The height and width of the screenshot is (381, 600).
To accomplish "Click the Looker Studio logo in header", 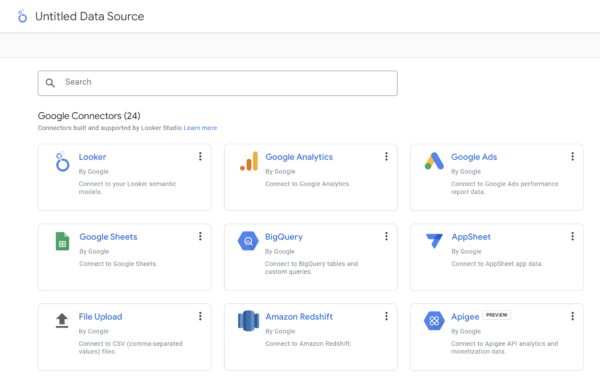I will pos(22,16).
